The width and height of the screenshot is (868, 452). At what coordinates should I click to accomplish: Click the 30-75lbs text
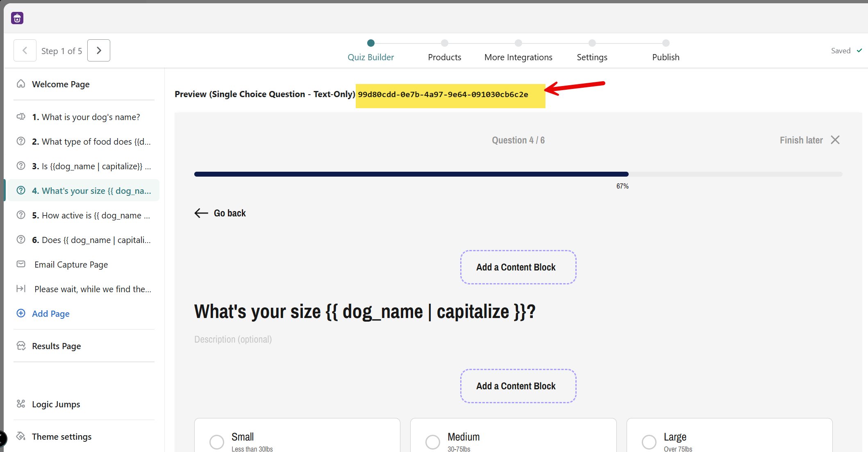click(459, 449)
